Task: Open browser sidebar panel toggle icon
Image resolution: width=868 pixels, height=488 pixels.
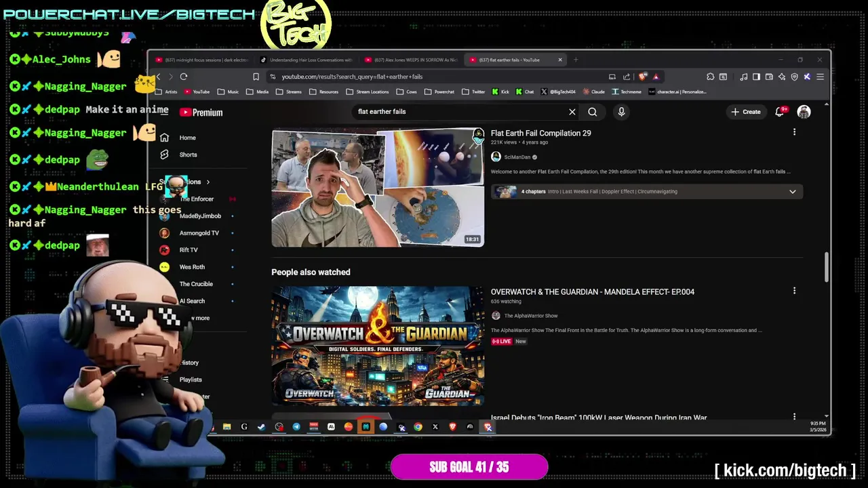Action: pyautogui.click(x=756, y=77)
